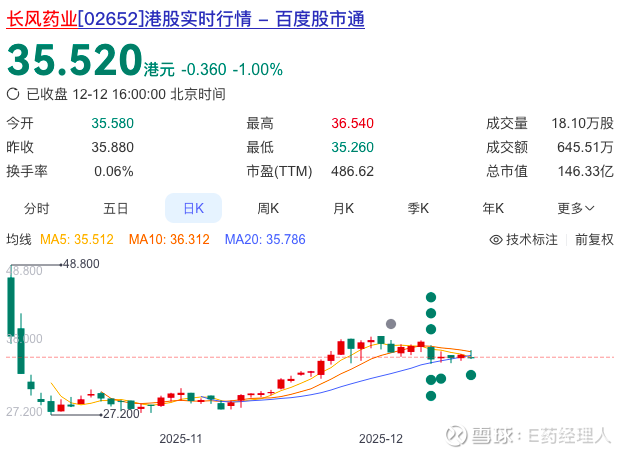Click the 今开 value 35.580
The image size is (630, 455).
112,123
